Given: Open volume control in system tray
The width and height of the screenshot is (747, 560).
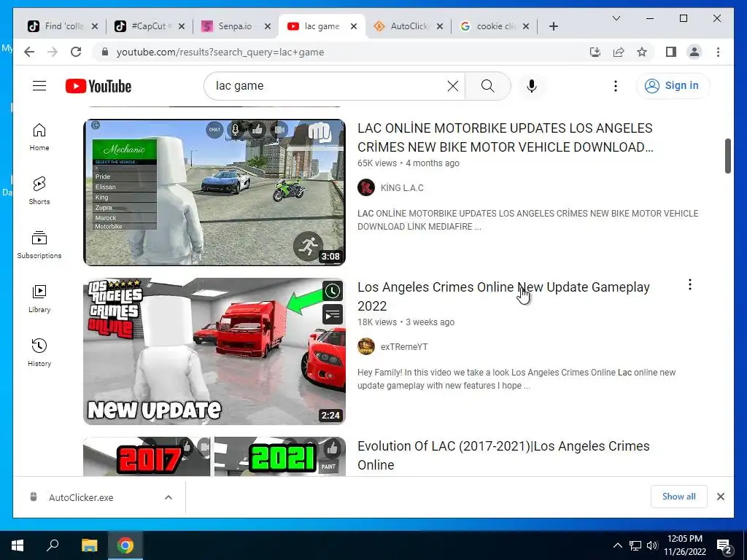Looking at the screenshot, I should (652, 545).
